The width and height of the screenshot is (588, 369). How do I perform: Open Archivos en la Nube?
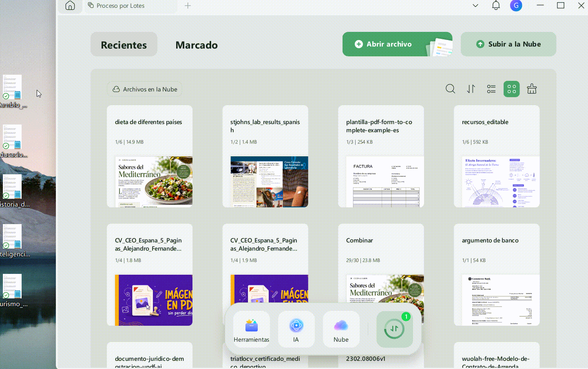point(145,89)
